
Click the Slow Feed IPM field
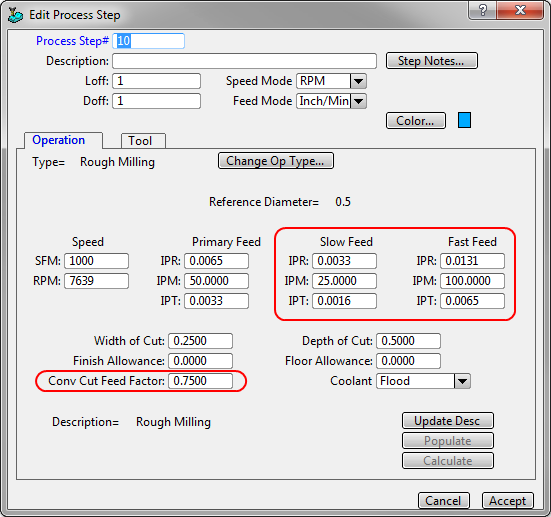344,281
